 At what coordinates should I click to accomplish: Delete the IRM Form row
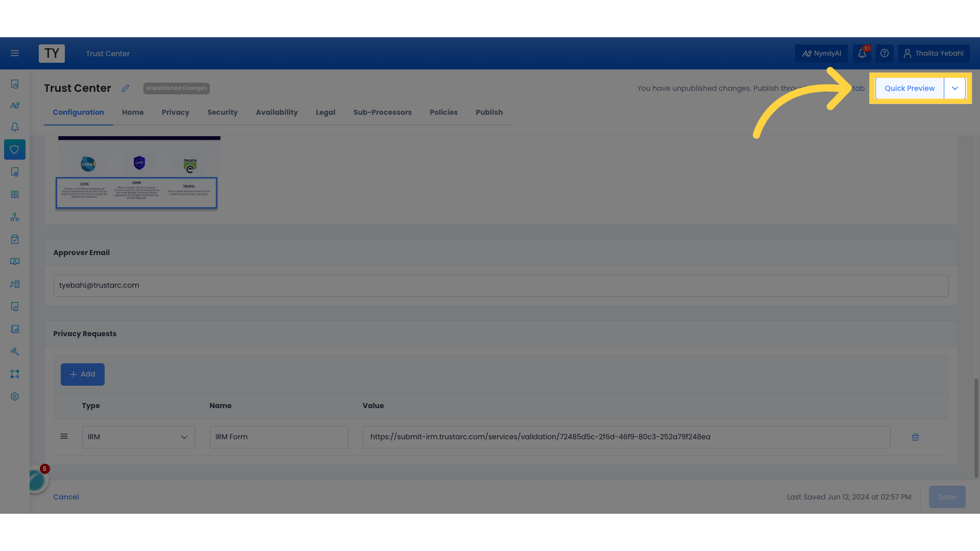(915, 437)
